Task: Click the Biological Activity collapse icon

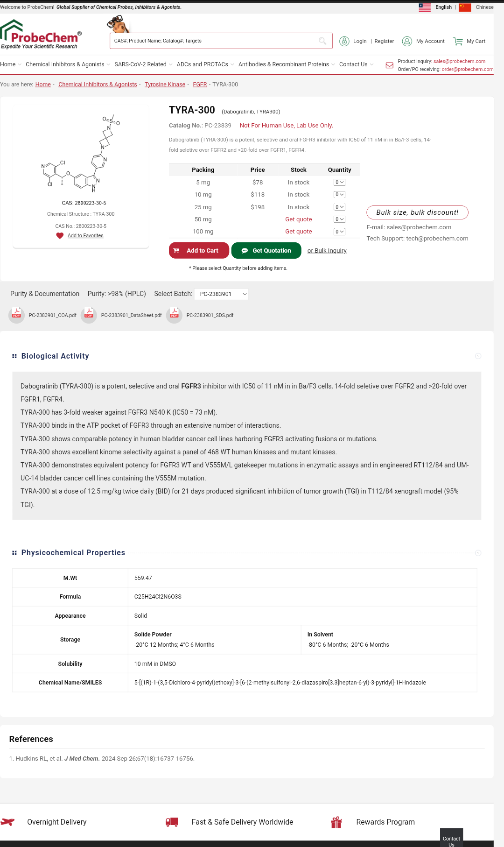Action: tap(478, 356)
